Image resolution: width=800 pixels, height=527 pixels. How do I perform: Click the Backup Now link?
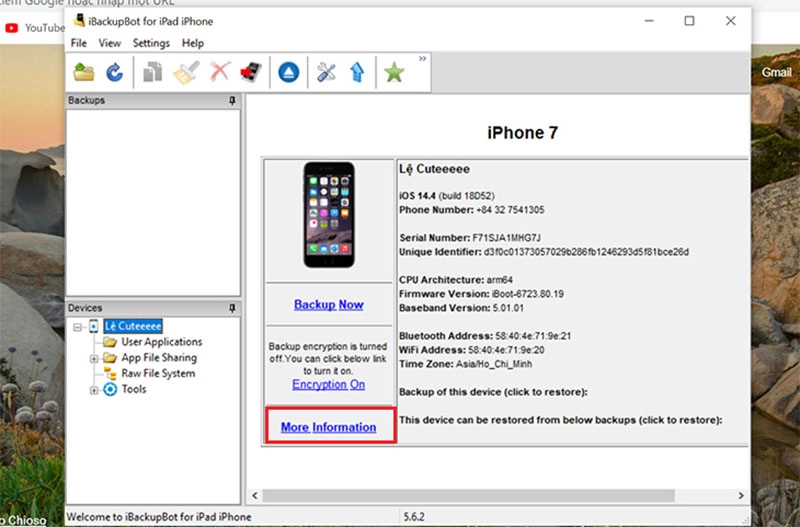[x=329, y=305]
